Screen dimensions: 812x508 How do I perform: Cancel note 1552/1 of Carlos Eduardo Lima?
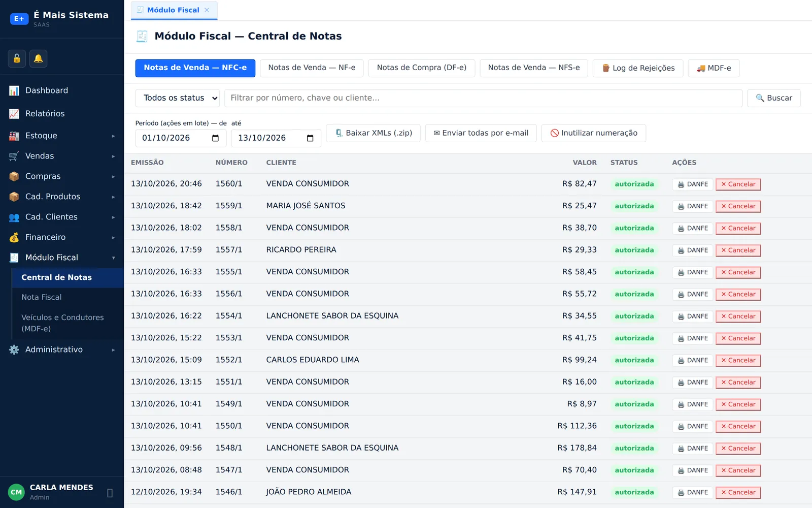tap(738, 360)
